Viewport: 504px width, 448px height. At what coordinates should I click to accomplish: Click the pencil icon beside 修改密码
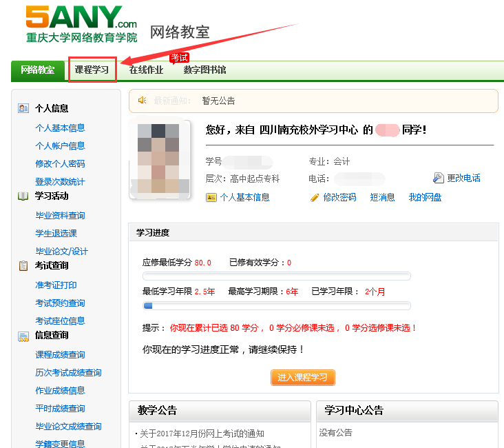click(315, 197)
